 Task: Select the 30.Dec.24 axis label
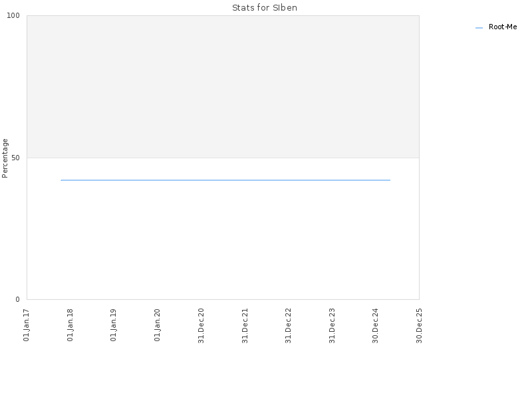pos(375,326)
